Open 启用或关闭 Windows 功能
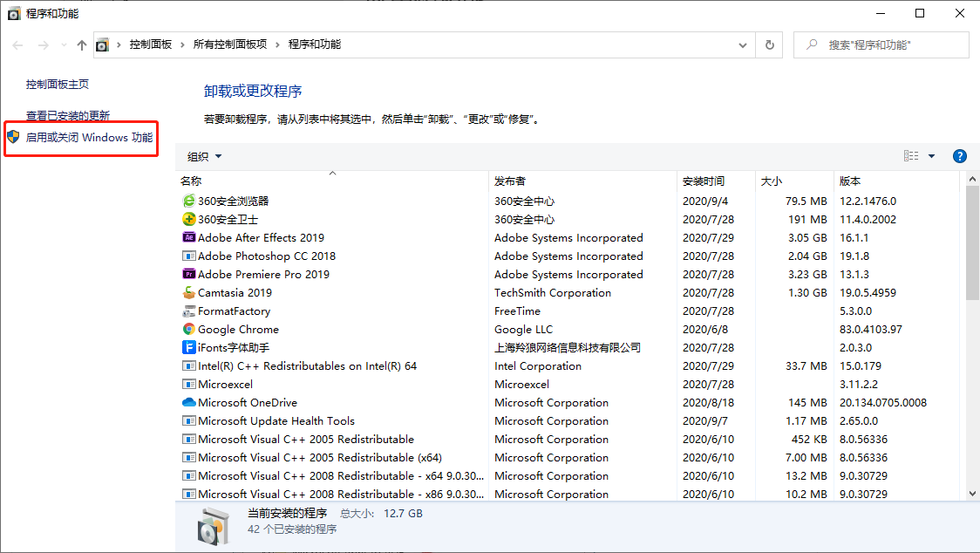This screenshot has width=980, height=553. coord(89,138)
